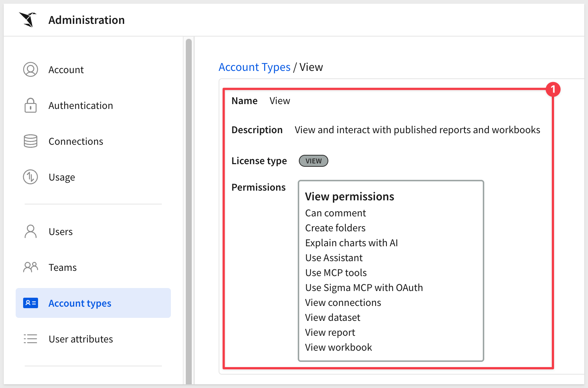
Task: Click the Name label
Action: pyautogui.click(x=245, y=101)
